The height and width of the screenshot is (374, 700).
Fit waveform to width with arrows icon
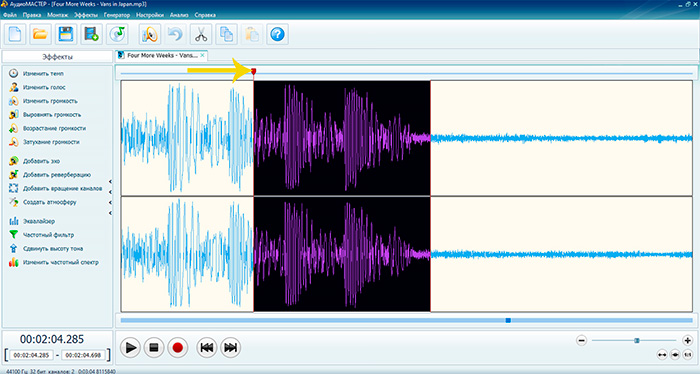[662, 355]
